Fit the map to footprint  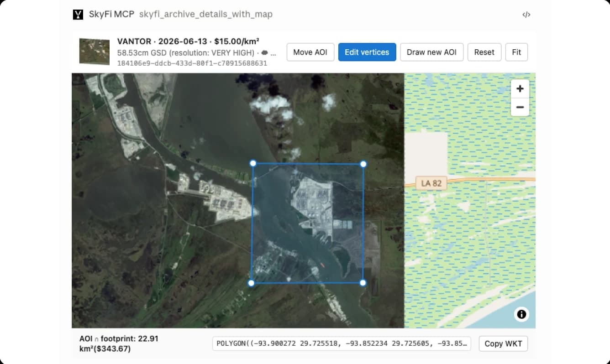tap(516, 52)
